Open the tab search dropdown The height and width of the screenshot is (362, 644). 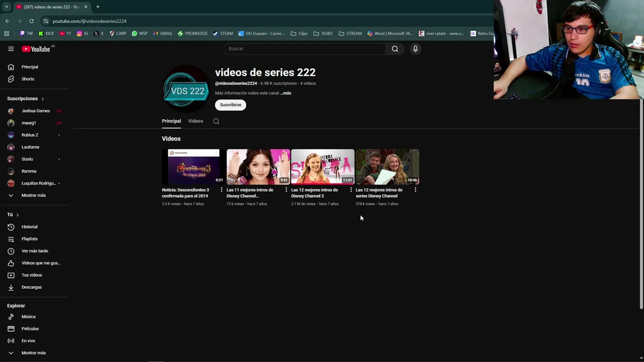click(x=7, y=7)
